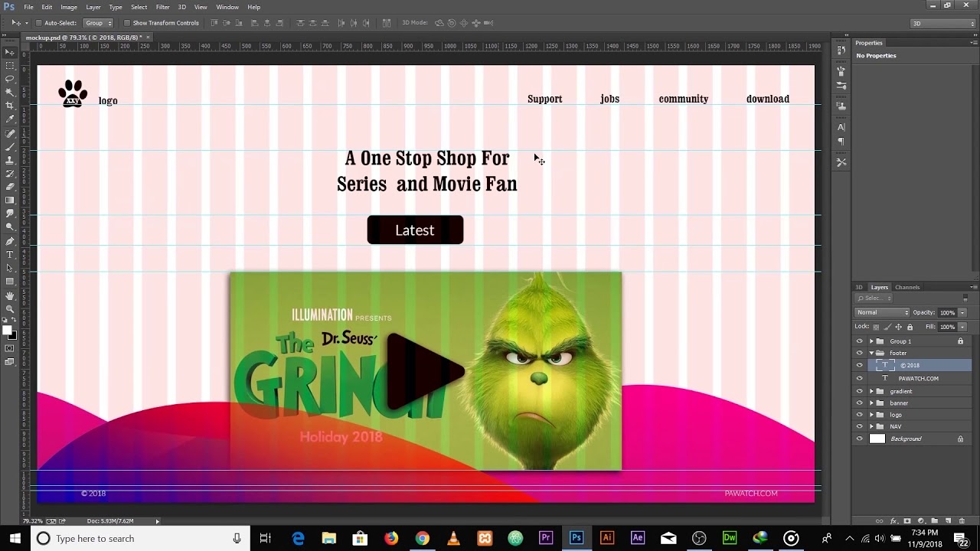
Task: Open the Normal blend mode dropdown
Action: point(882,312)
